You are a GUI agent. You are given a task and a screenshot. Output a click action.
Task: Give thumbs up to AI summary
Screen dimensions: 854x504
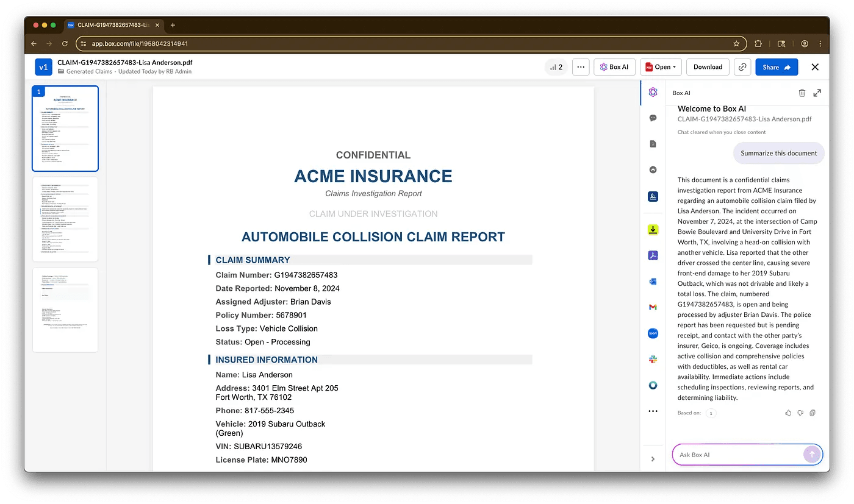pos(788,413)
